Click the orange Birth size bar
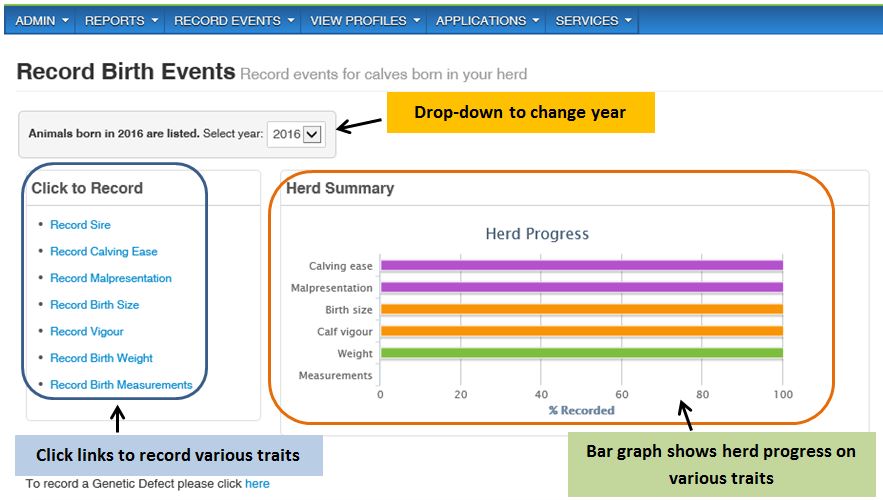 point(582,309)
